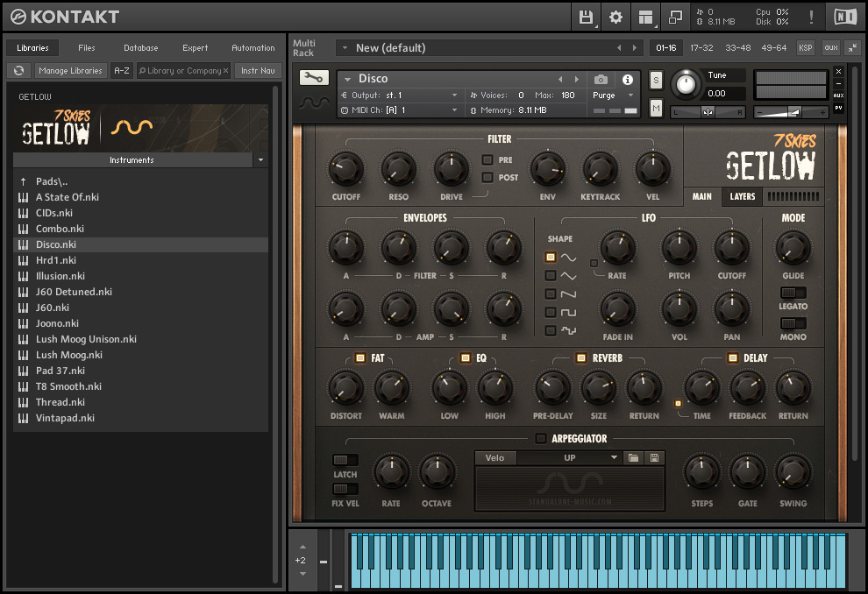
Task: Open the LAYERS tab of instrument
Action: (742, 196)
